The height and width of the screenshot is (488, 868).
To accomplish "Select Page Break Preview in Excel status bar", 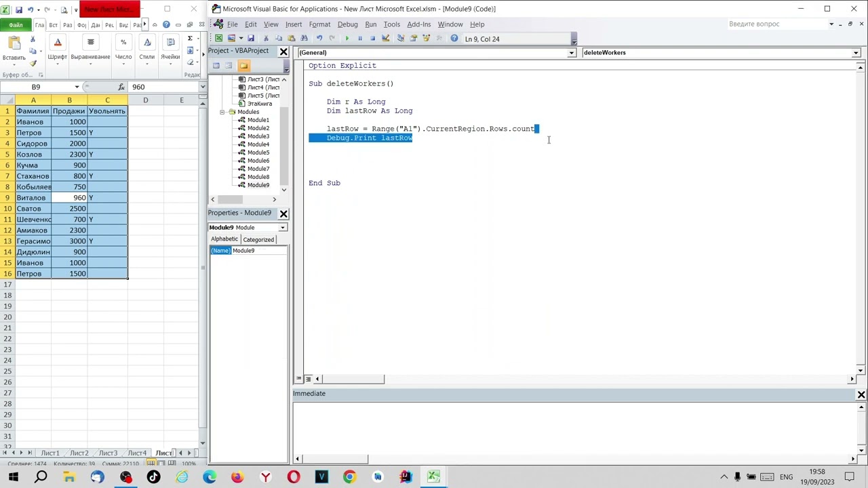I will (171, 463).
